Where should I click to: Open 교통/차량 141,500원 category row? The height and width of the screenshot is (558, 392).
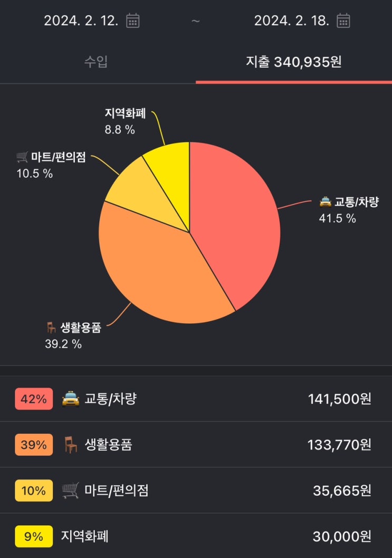coord(196,399)
